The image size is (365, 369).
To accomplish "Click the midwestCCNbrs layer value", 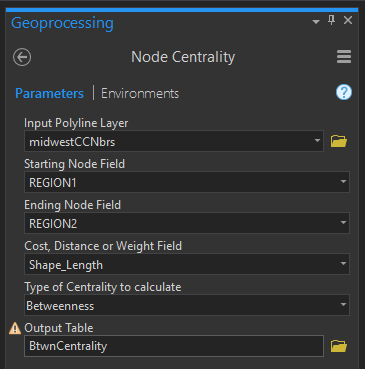I will 72,142.
